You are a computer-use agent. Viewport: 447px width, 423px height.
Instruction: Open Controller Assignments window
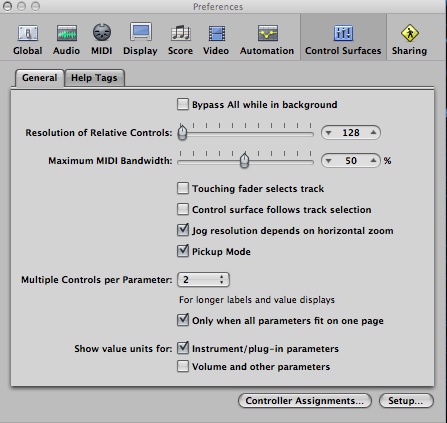point(305,400)
